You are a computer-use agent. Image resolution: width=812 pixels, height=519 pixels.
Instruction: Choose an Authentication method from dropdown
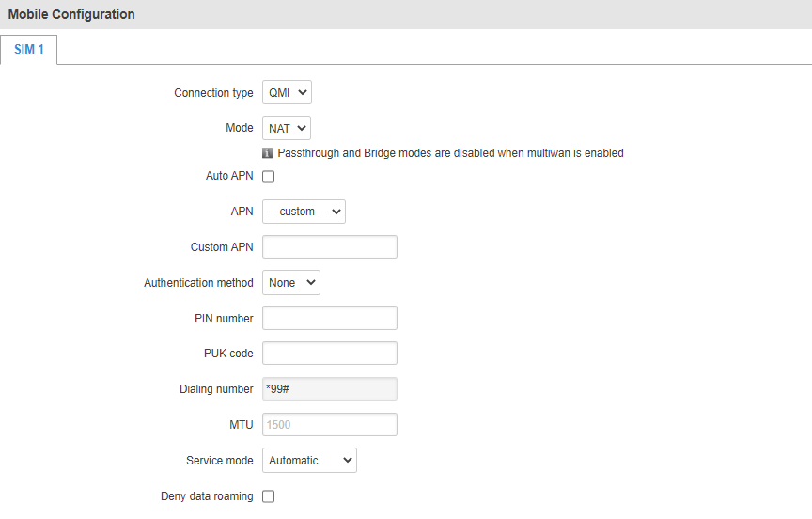[x=291, y=283]
